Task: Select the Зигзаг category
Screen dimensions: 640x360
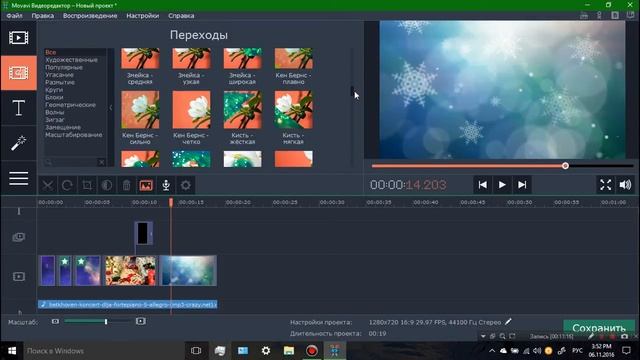Action: pos(54,120)
